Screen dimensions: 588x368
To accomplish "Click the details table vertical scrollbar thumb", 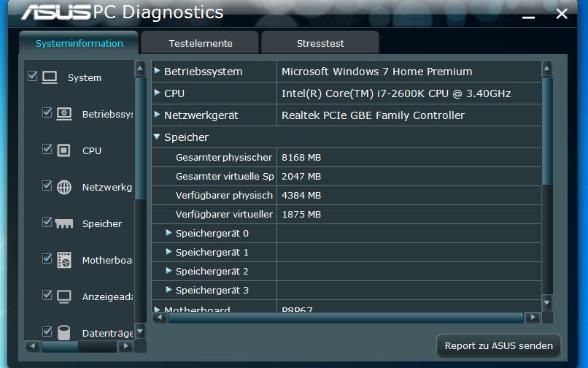I will coord(547,131).
